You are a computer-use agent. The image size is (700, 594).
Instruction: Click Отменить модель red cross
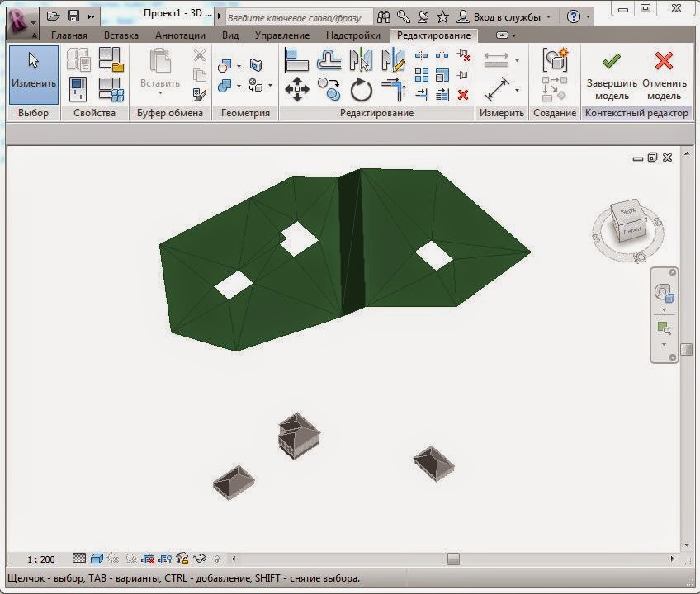coord(664,76)
